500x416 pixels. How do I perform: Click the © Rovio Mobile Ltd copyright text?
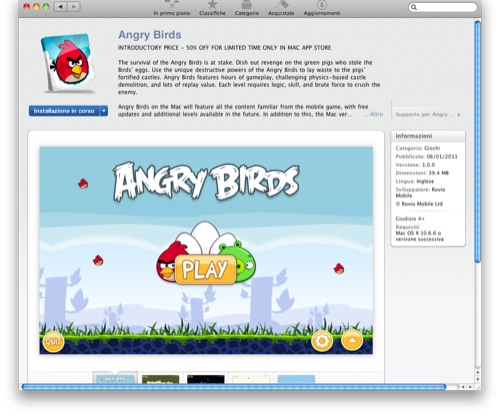click(419, 204)
